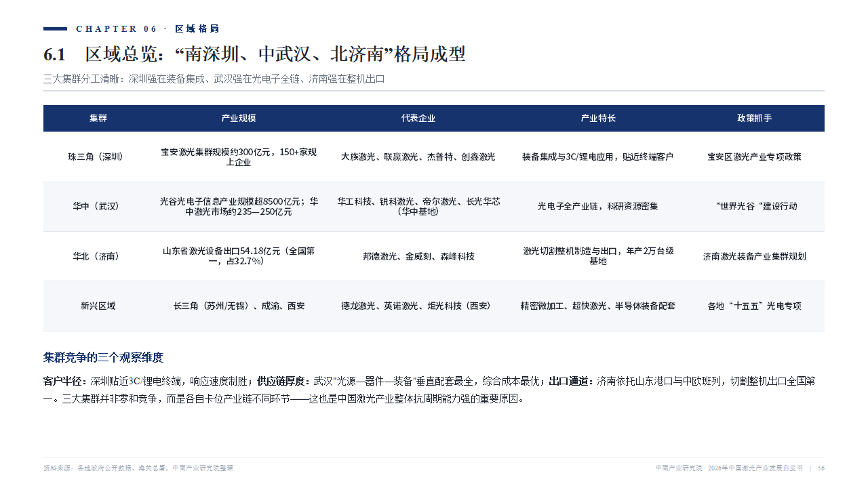
Task: Select the "济南激光装备产业集群规划" cell
Action: (x=755, y=256)
